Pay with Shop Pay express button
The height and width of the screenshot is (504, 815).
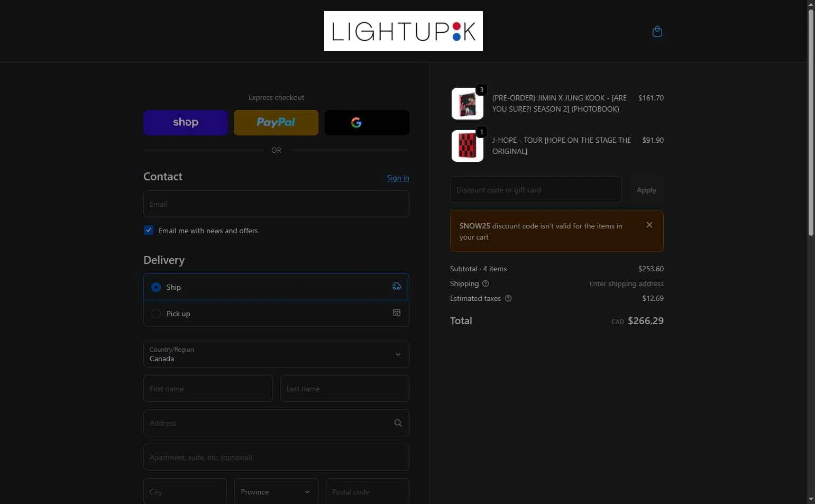click(186, 123)
